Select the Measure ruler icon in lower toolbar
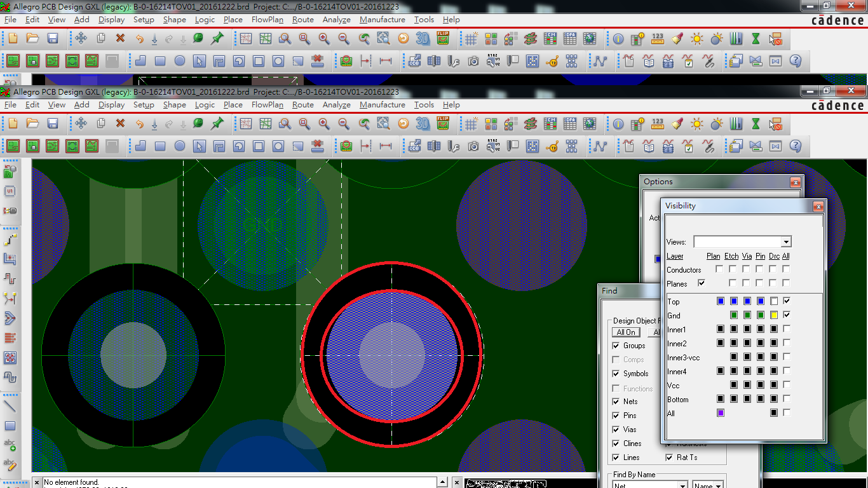This screenshot has height=488, width=868. [x=658, y=124]
